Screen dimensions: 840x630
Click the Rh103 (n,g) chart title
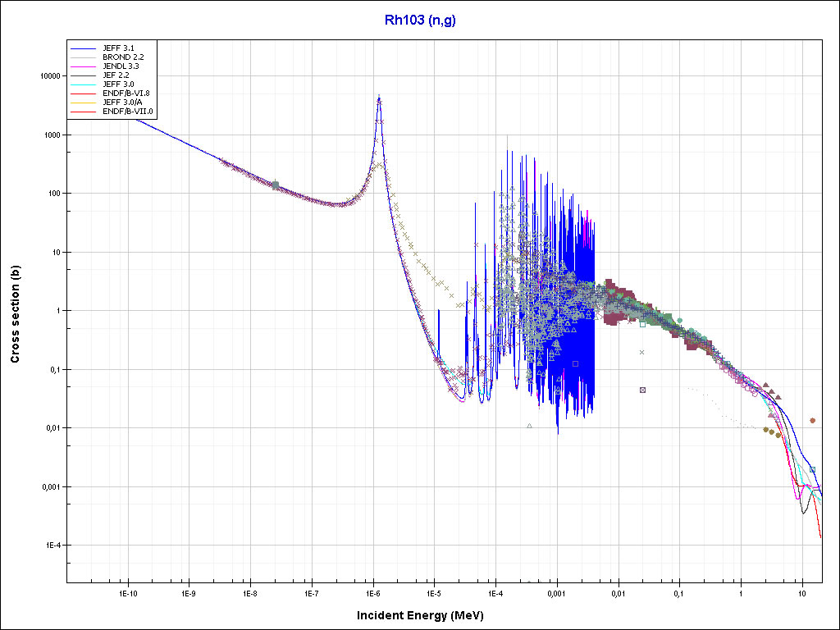420,21
